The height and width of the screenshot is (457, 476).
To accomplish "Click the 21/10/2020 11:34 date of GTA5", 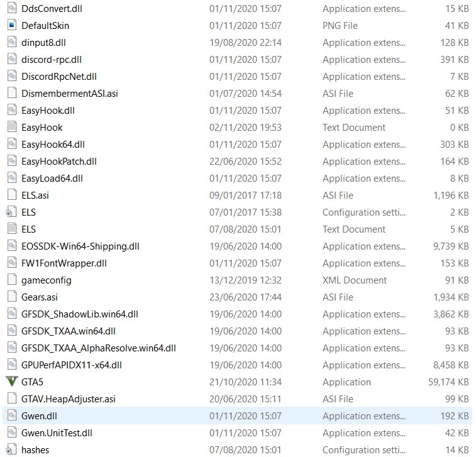I will click(x=245, y=382).
